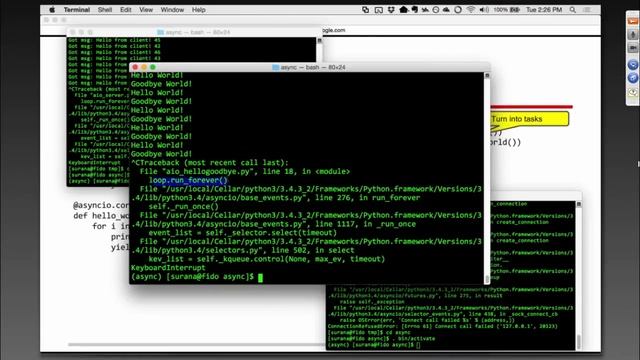Click the Tue 2:26 PM clock

pos(544,10)
